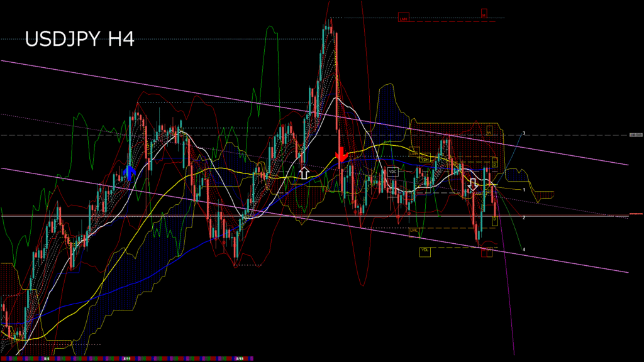The image size is (644, 362).
Task: Click projection endpoint number 2
Action: (x=524, y=217)
